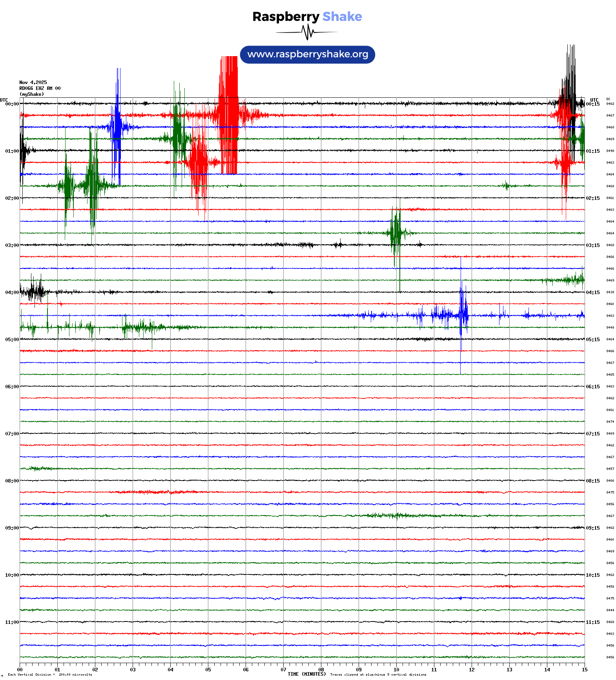Click the tall blue spike near minute 02–03
This screenshot has height=680, width=616.
click(117, 126)
